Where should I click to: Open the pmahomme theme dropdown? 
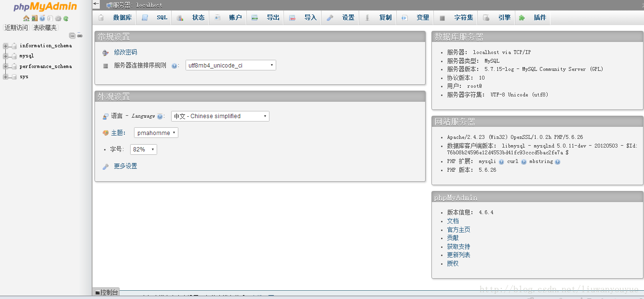click(x=156, y=133)
